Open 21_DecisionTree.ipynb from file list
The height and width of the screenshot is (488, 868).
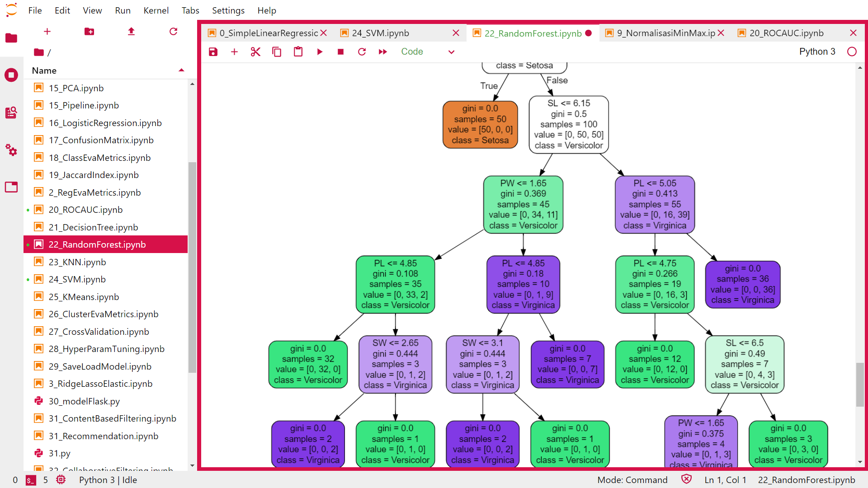pos(93,227)
